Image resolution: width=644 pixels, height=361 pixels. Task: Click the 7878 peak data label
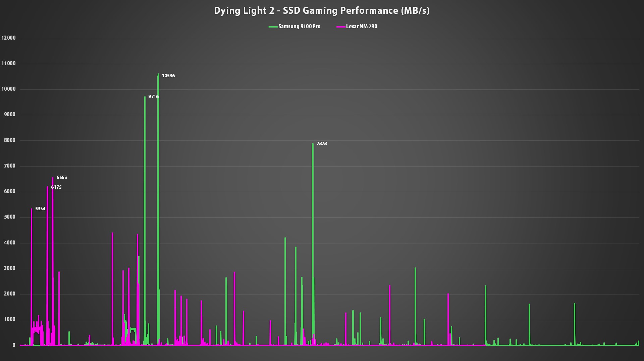(x=322, y=144)
